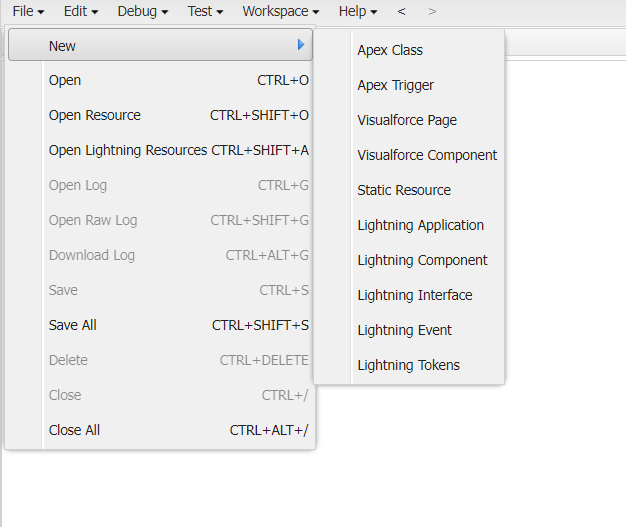The height and width of the screenshot is (527, 626).
Task: Choose Lightning Event from list
Action: pyautogui.click(x=404, y=330)
